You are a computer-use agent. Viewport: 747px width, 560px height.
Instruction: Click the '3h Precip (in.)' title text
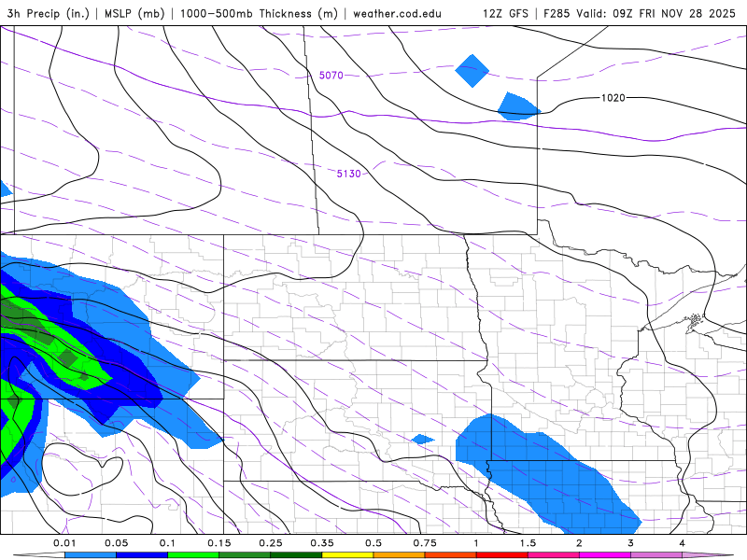tap(49, 13)
